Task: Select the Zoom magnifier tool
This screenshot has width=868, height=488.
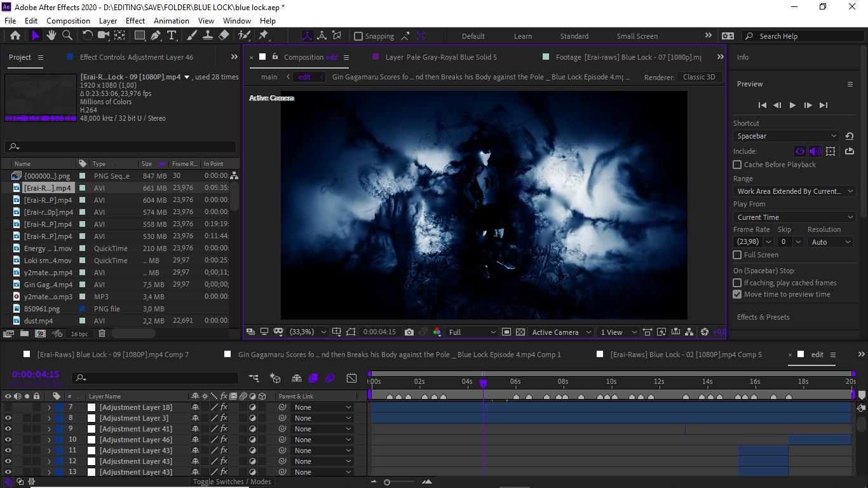Action: click(x=67, y=36)
